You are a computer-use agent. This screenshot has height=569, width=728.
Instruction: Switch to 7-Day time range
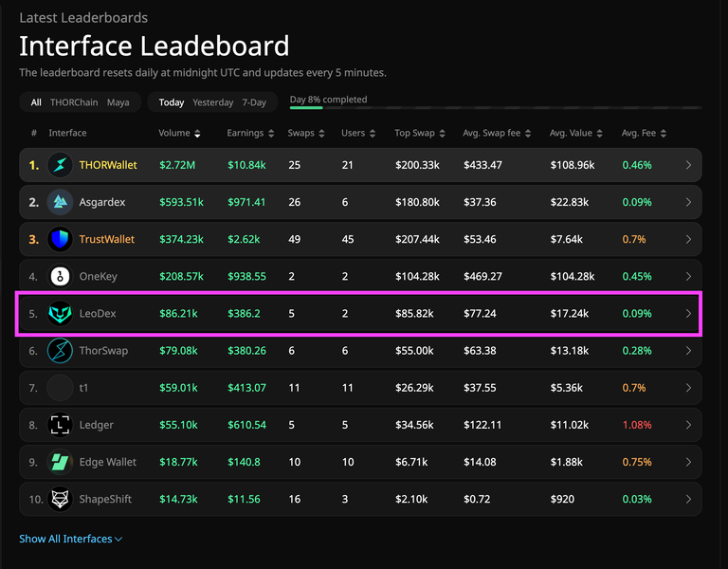click(x=254, y=102)
